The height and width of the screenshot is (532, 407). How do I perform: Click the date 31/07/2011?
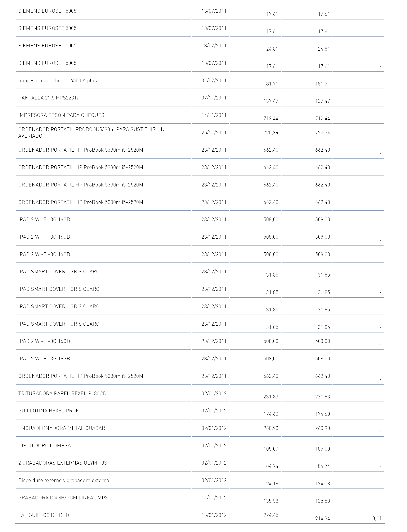click(x=214, y=80)
